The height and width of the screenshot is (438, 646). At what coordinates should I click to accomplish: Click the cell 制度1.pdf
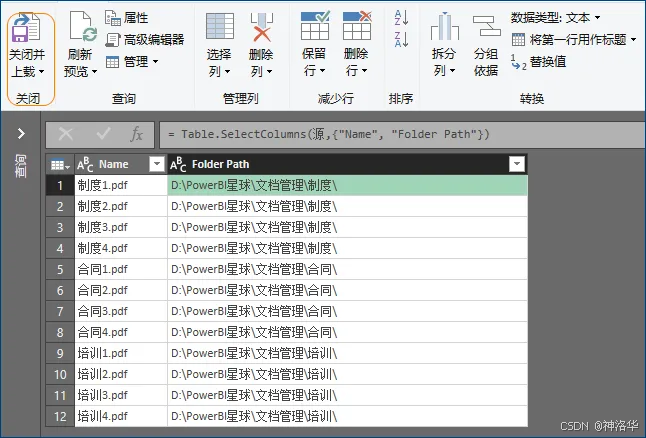pyautogui.click(x=121, y=185)
